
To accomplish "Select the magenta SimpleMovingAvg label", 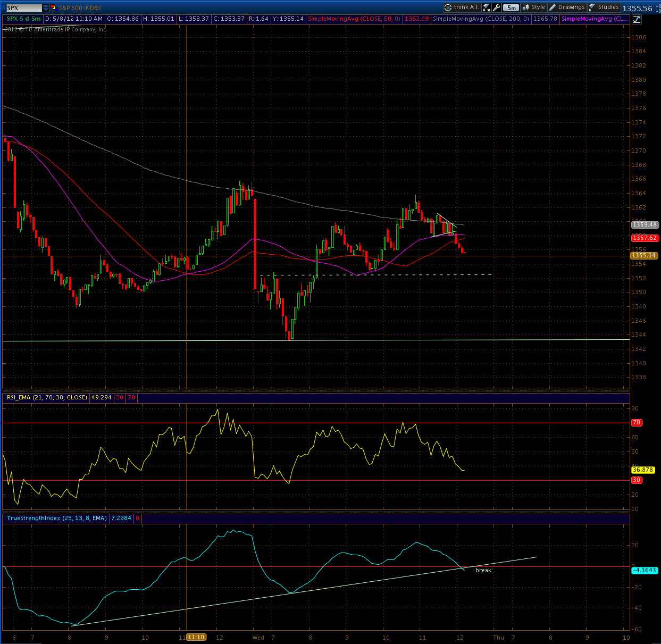I will [595, 19].
